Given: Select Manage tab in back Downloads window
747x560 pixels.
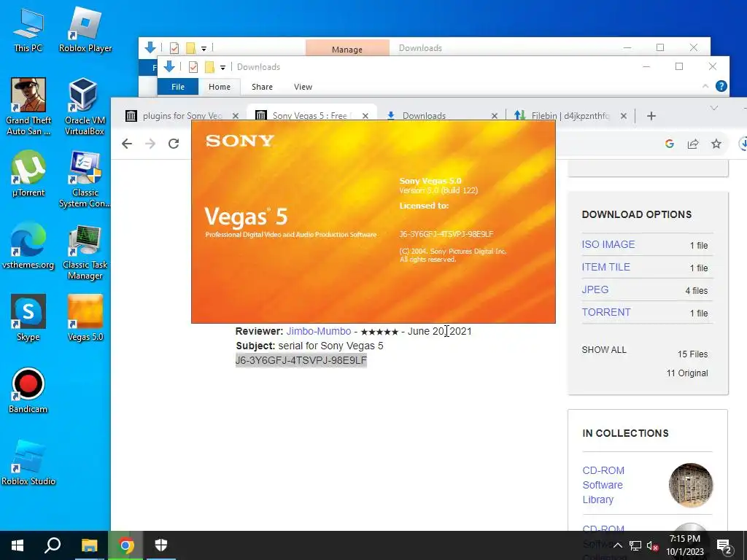Looking at the screenshot, I should (x=347, y=49).
